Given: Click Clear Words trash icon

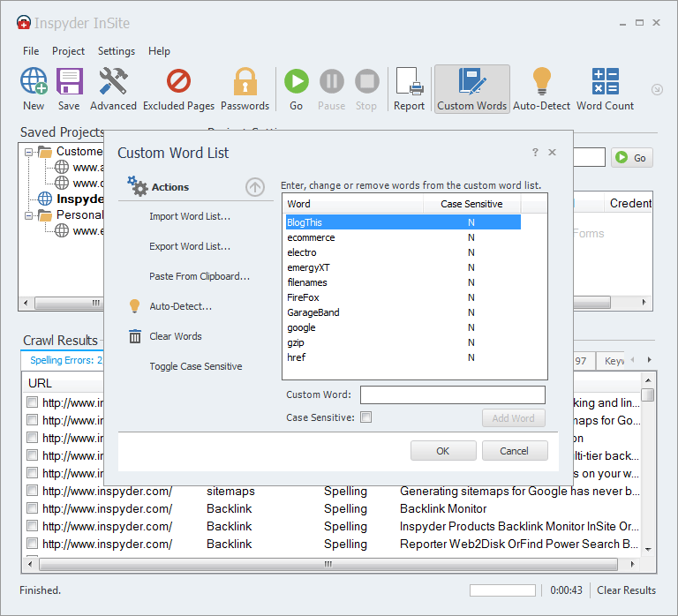Looking at the screenshot, I should click(135, 336).
